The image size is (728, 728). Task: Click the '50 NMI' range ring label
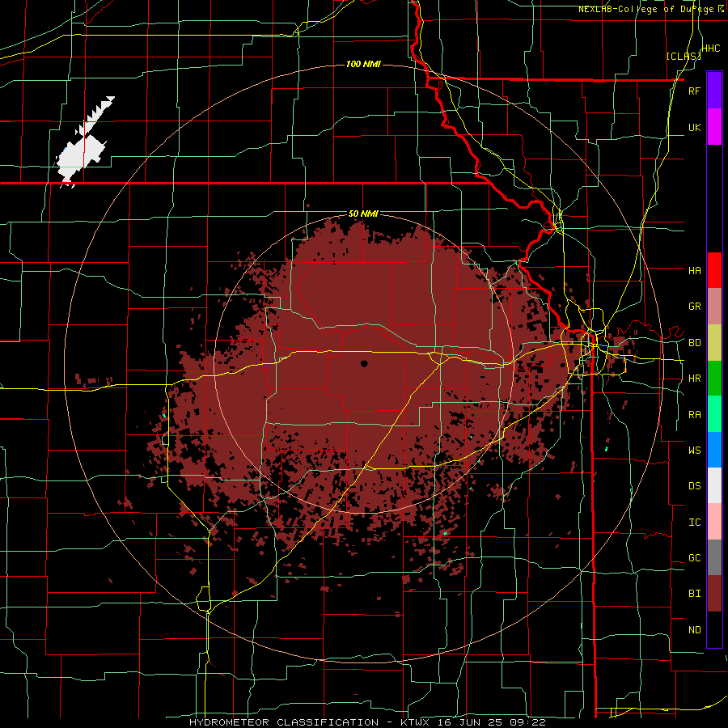363,214
